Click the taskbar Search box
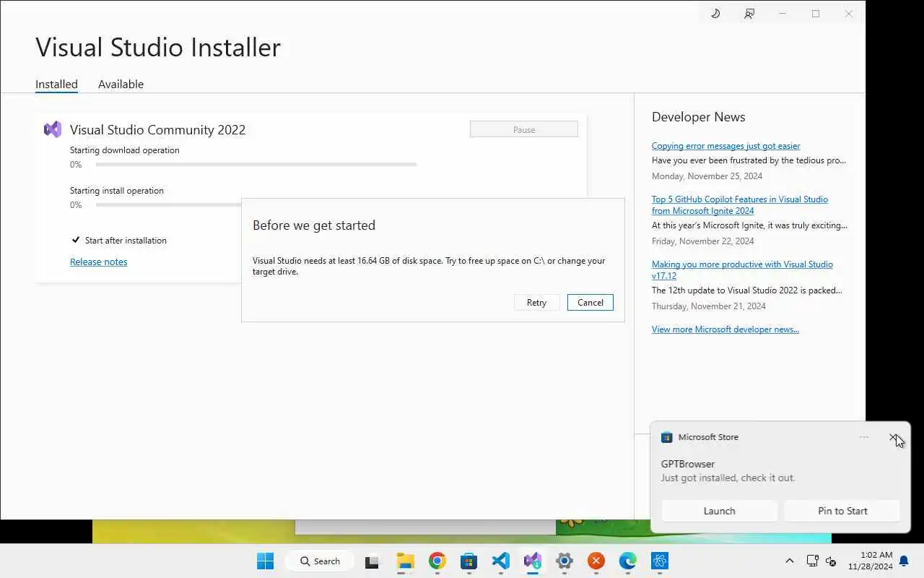Viewport: 924px width, 578px height. pyautogui.click(x=319, y=561)
